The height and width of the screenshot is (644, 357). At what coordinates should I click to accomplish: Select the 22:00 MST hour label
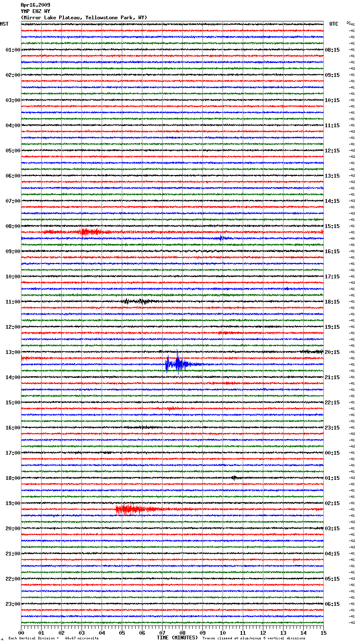point(13,579)
